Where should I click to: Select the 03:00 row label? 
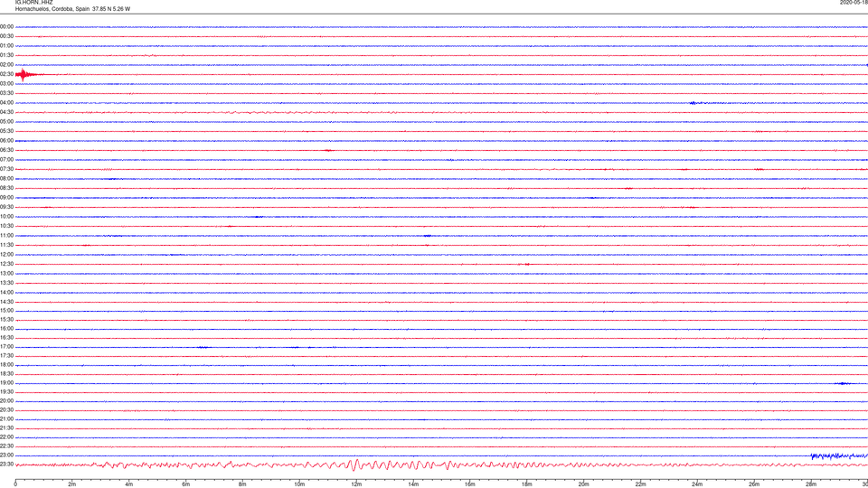(6, 84)
